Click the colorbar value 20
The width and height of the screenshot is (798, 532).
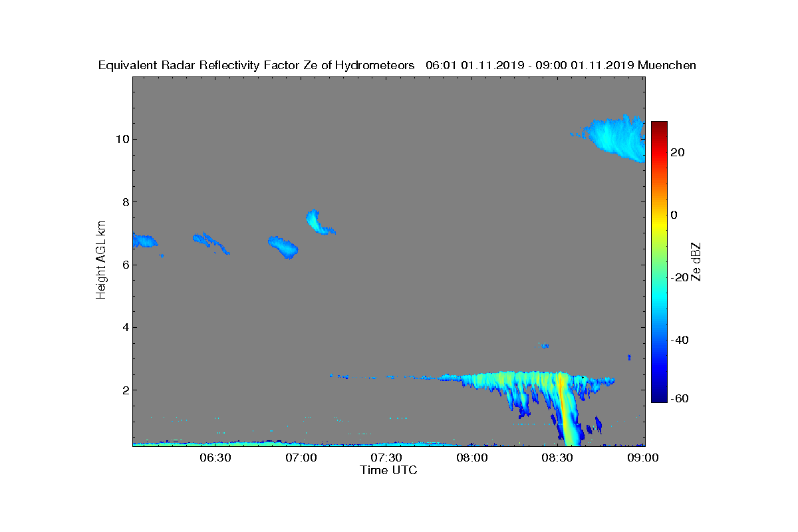point(678,152)
